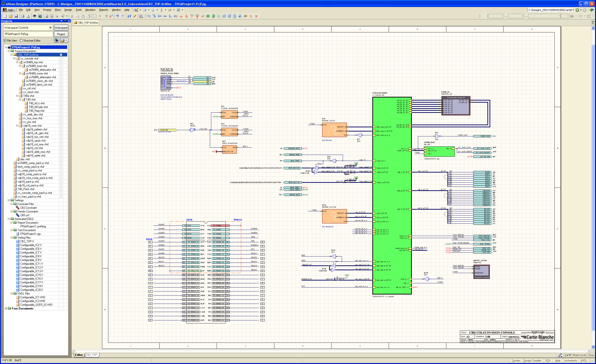The width and height of the screenshot is (596, 364).
Task: Pin the Projects panel with pushpin icon
Action: 65,21
